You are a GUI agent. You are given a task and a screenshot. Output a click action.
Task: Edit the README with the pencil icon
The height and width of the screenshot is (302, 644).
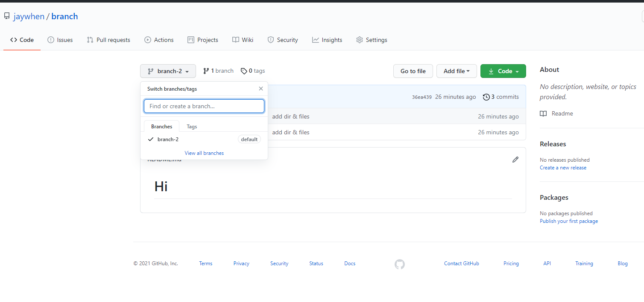pos(515,160)
